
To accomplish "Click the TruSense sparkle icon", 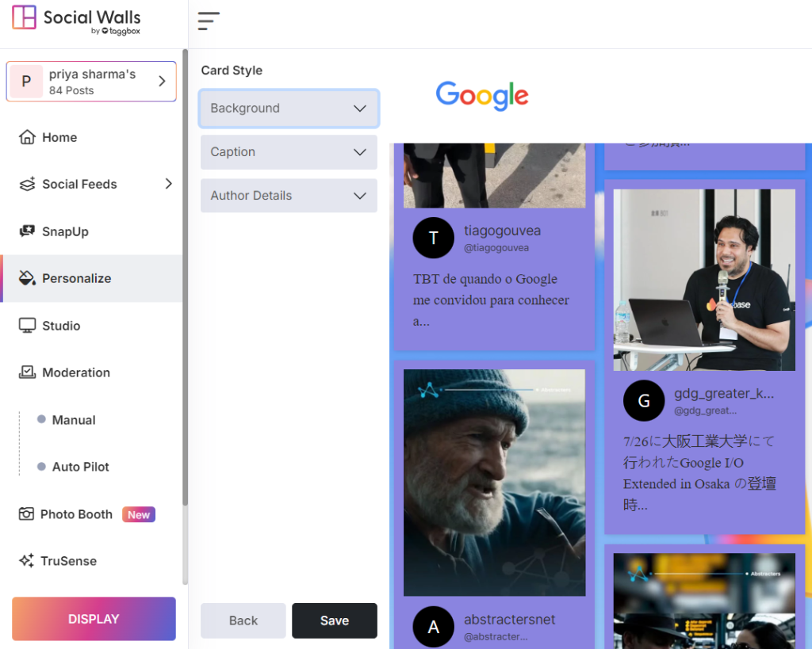I will [x=27, y=561].
